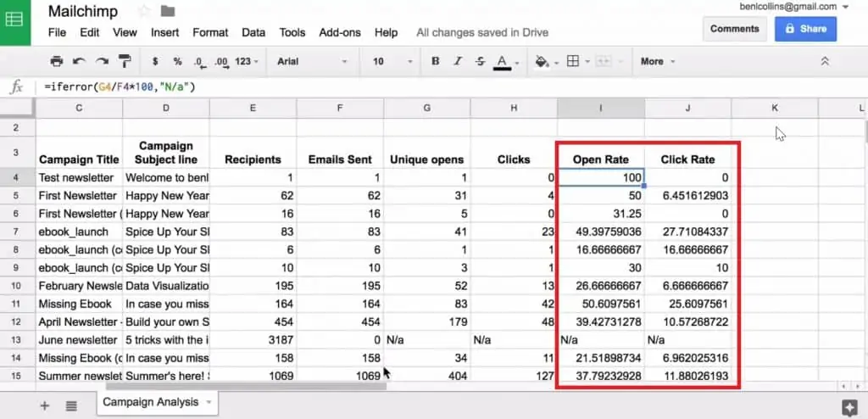Image resolution: width=868 pixels, height=419 pixels.
Task: Select the cell showing 11.88026193
Action: [x=687, y=376]
